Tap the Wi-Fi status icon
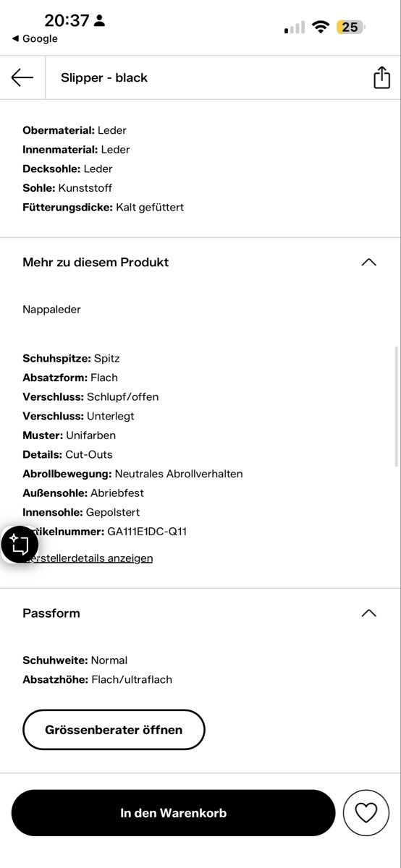This screenshot has height=868, width=401. pyautogui.click(x=321, y=27)
